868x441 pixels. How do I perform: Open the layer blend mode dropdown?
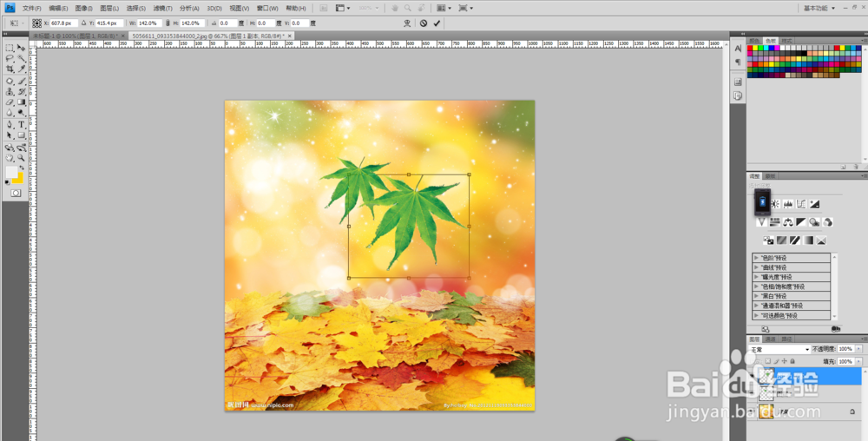(x=779, y=349)
